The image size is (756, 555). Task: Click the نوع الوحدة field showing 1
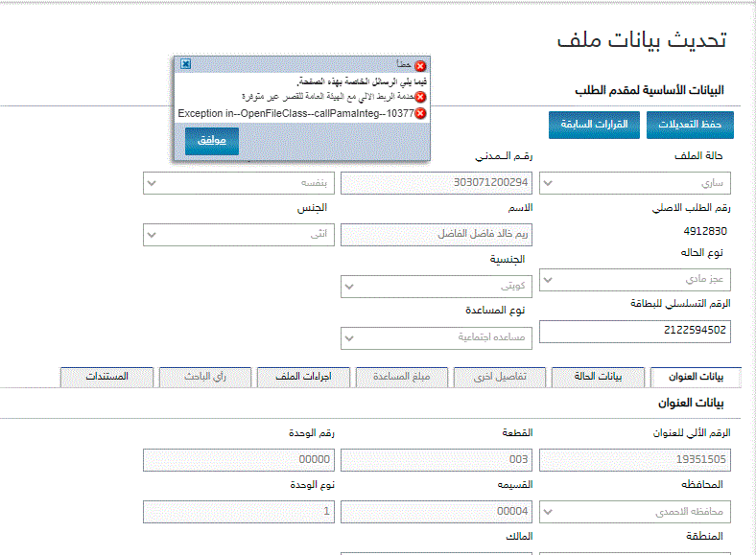point(239,512)
